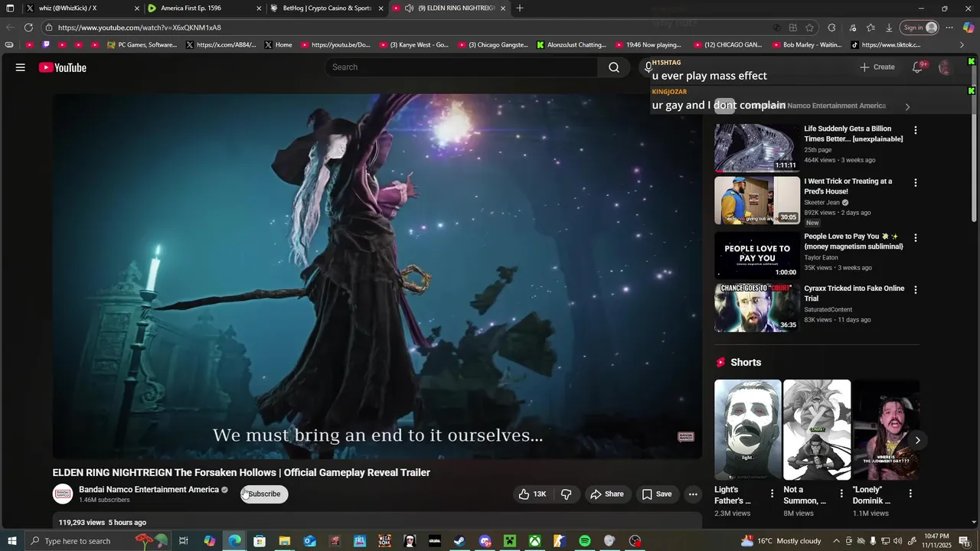Open the tiktok.com bookmark

pos(886,45)
